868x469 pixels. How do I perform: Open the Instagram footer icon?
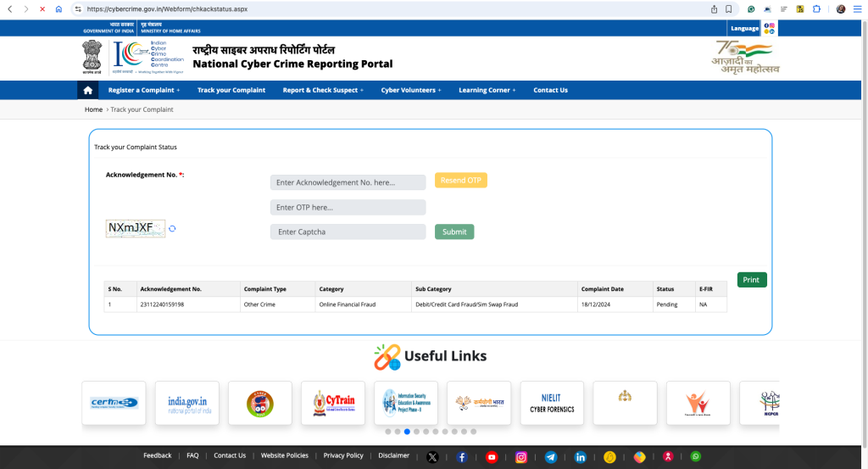pyautogui.click(x=521, y=457)
